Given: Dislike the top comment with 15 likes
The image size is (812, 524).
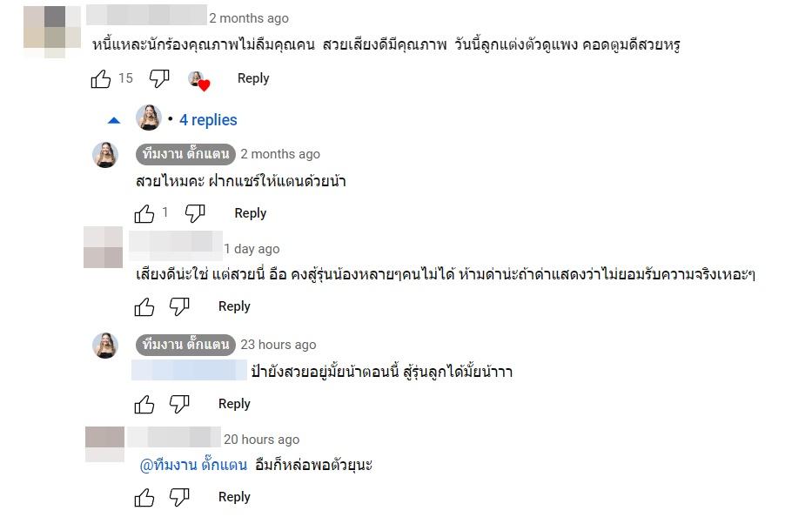Looking at the screenshot, I should click(159, 79).
